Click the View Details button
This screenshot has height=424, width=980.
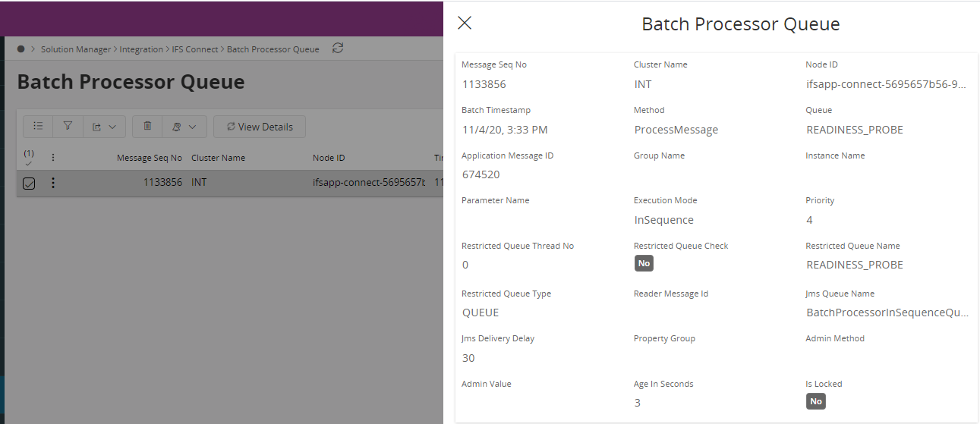tap(259, 127)
